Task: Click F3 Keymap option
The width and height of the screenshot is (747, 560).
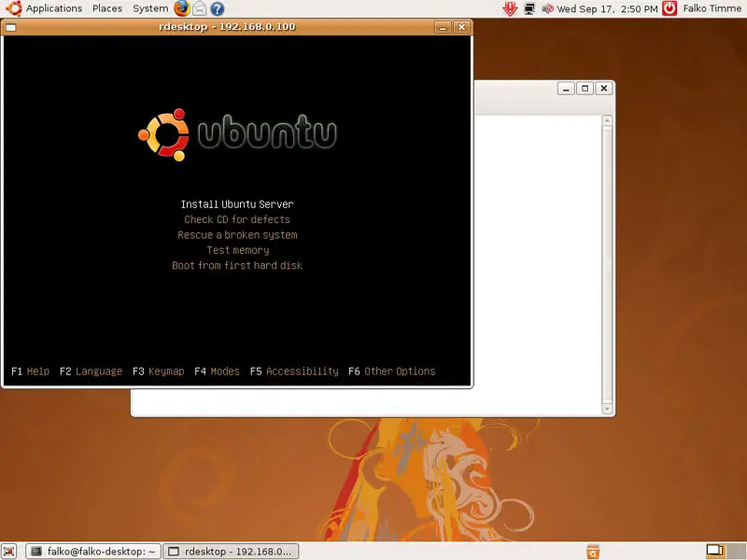Action: 159,371
